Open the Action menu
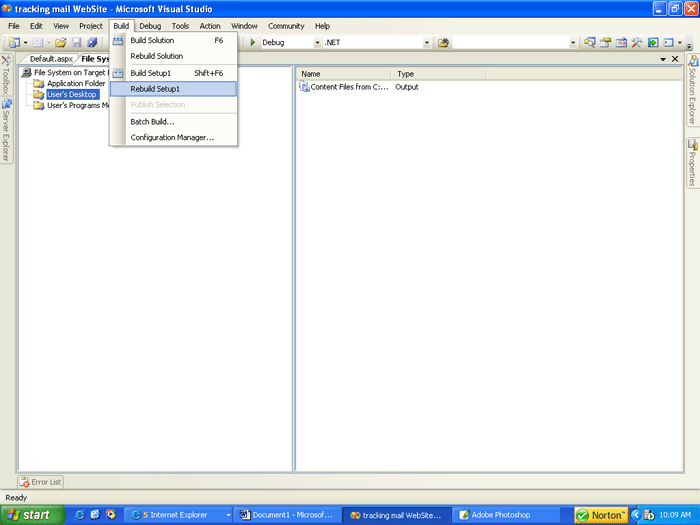The height and width of the screenshot is (525, 700). (x=210, y=26)
